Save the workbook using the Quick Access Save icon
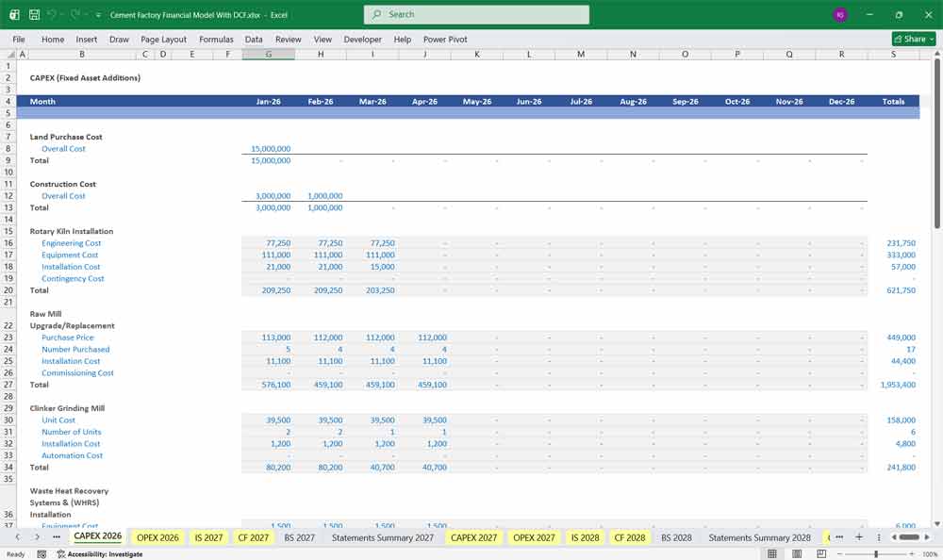The height and width of the screenshot is (560, 943). [x=33, y=15]
